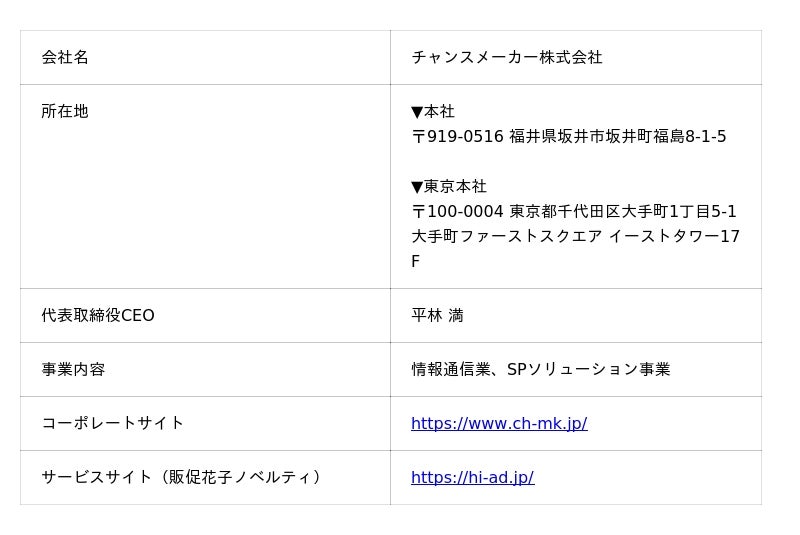Click the postal mark before 919-0516
The width and height of the screenshot is (800, 535).
[x=418, y=137]
